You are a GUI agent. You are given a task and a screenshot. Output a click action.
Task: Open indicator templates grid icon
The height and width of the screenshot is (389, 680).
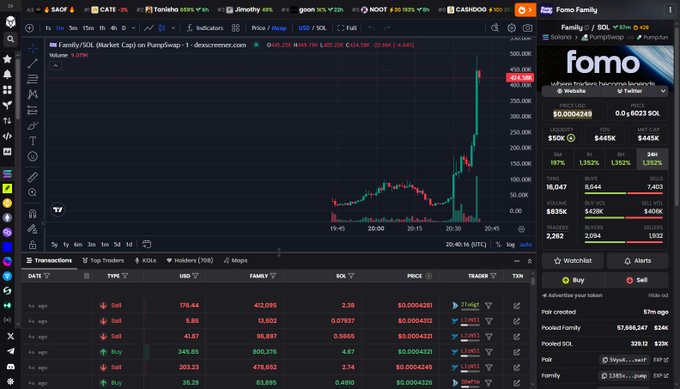[x=235, y=28]
